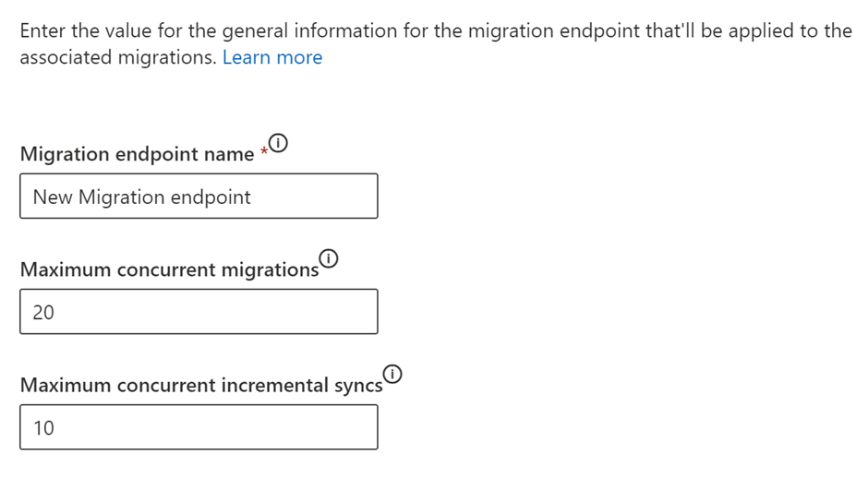Viewport: 868px width, 478px height.
Task: Click the word "Enter" in the description
Action: tap(44, 30)
